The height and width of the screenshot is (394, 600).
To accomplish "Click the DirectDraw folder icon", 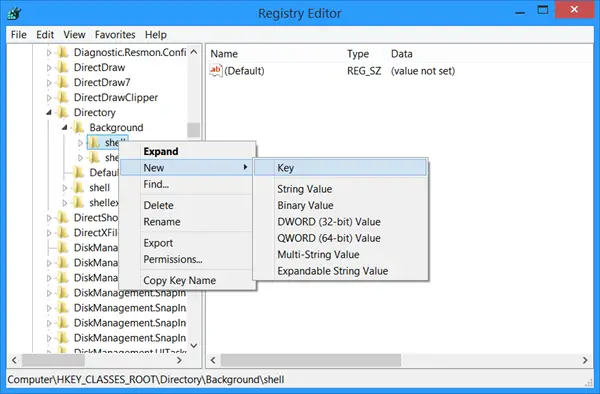I will [x=63, y=67].
